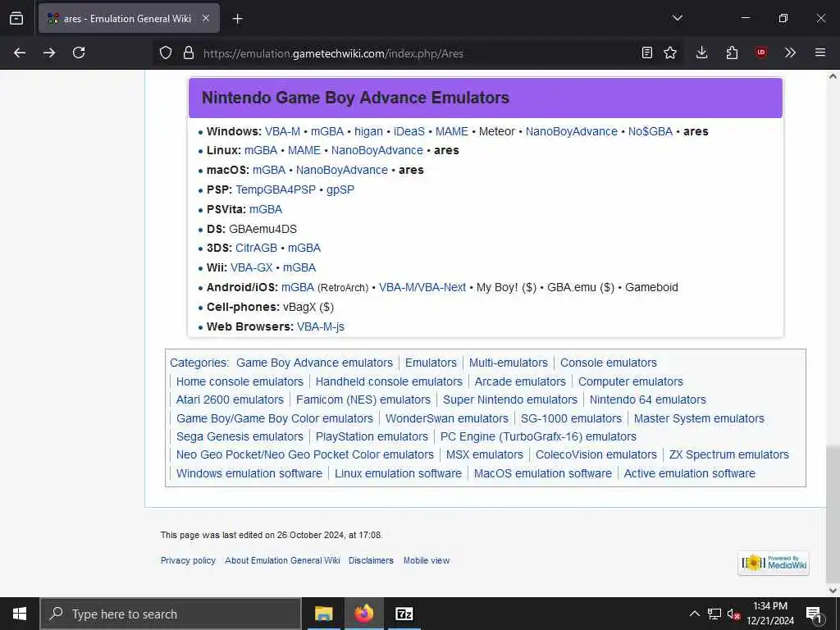840x630 pixels.
Task: Go back to the previous page
Action: pyautogui.click(x=20, y=52)
